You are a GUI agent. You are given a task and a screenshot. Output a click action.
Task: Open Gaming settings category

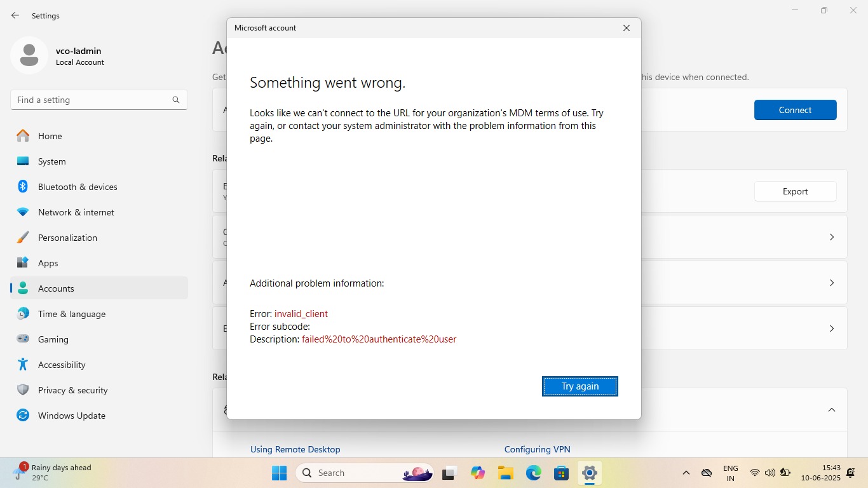99,339
